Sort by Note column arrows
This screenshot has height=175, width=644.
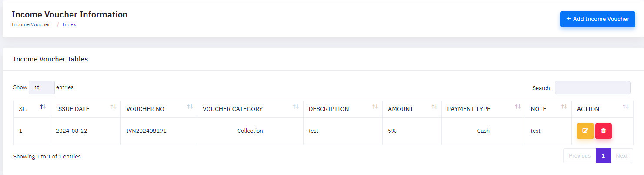[x=564, y=107]
